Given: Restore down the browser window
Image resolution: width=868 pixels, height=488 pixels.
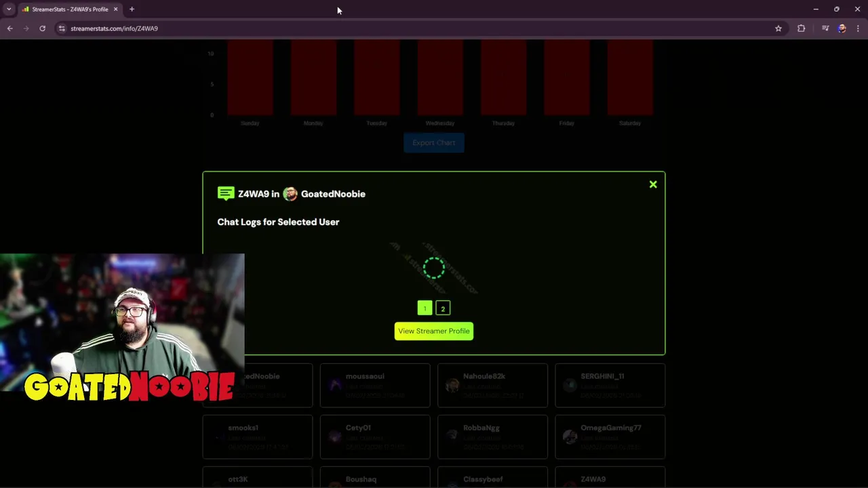Looking at the screenshot, I should coord(837,9).
